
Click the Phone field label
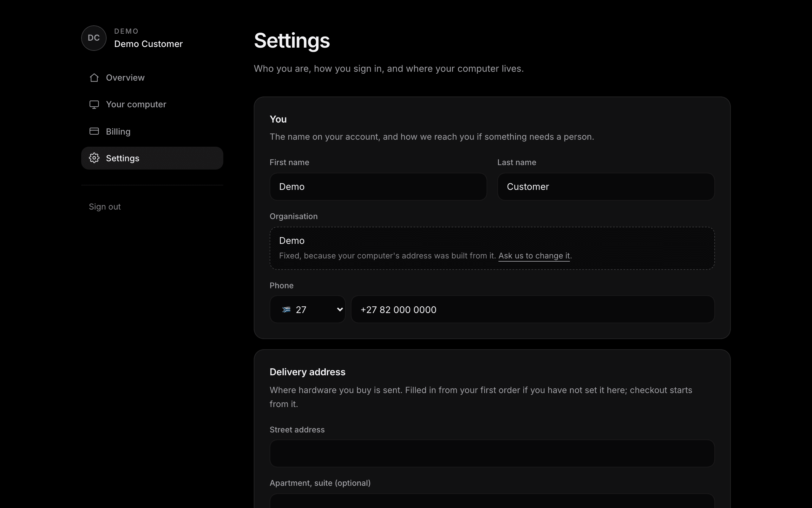click(x=281, y=285)
